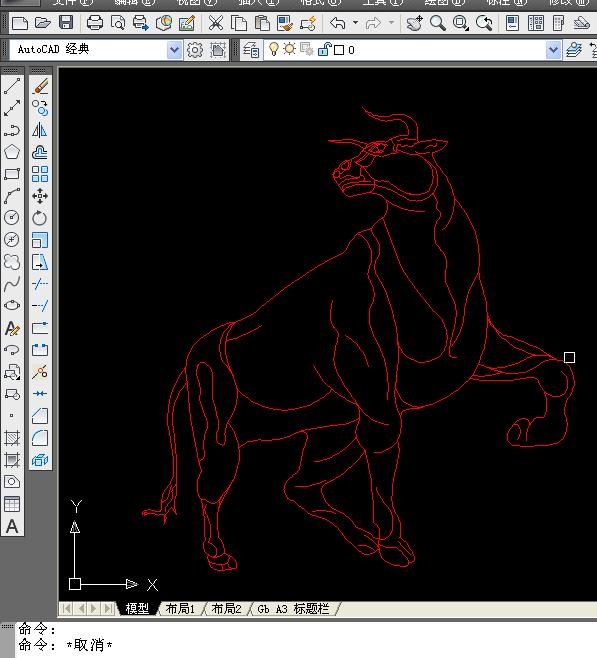Switch to the 布局2 tab

[x=227, y=608]
